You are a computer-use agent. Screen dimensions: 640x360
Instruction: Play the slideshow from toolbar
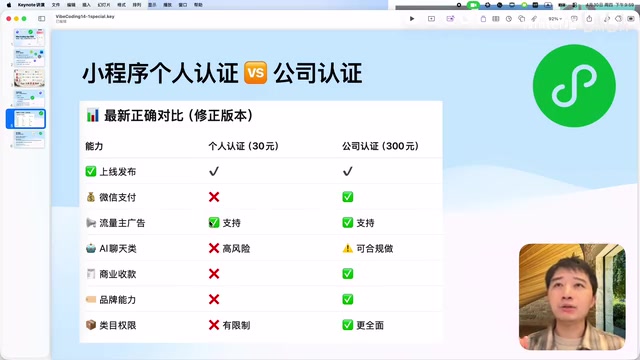pos(412,19)
